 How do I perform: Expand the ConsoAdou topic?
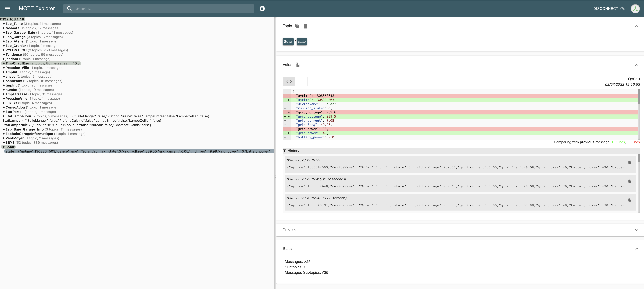pos(4,107)
